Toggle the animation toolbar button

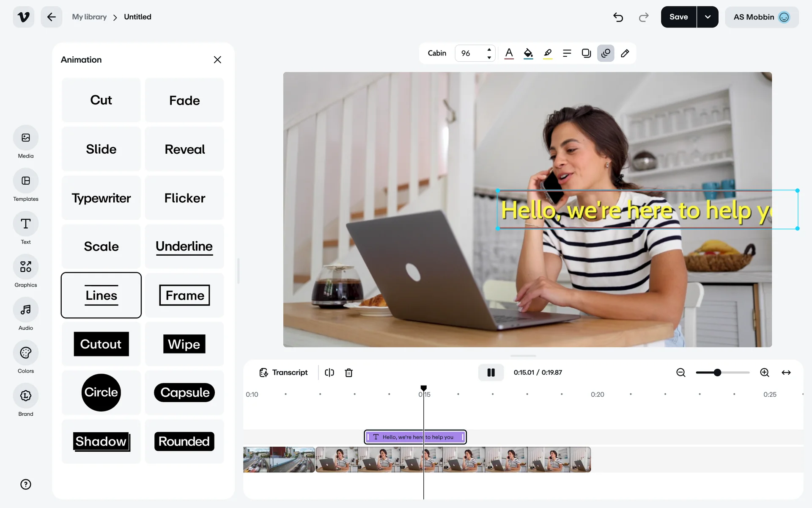[605, 53]
